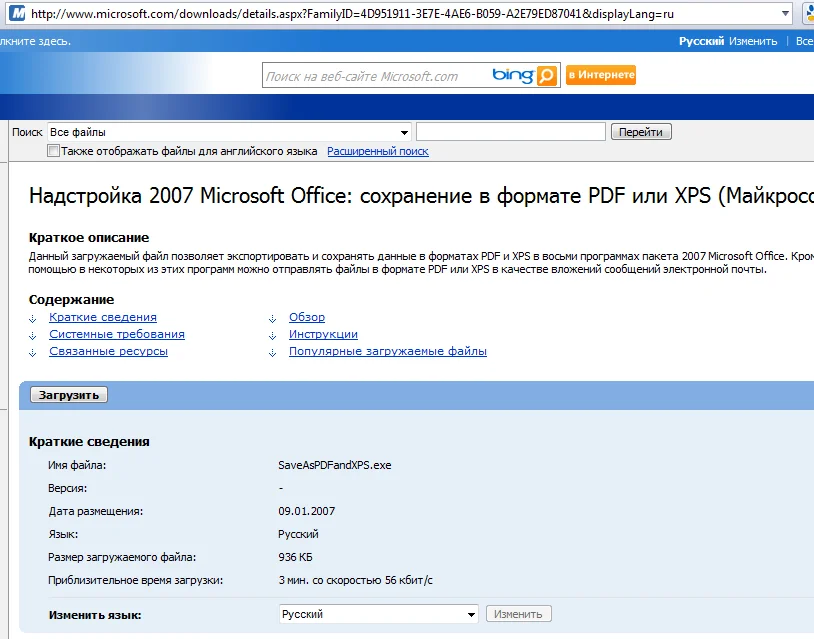
Task: Click the arrow icon beside Инструкции
Action: (273, 336)
